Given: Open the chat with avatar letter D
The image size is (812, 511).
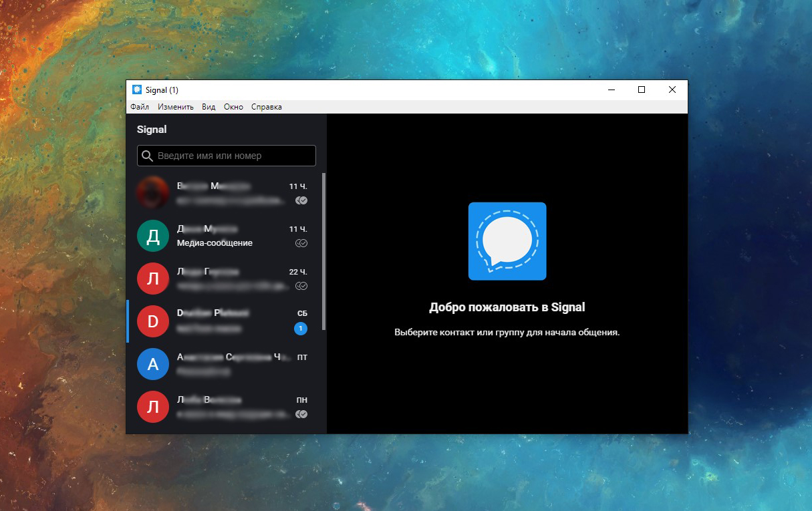Looking at the screenshot, I should pyautogui.click(x=152, y=321).
